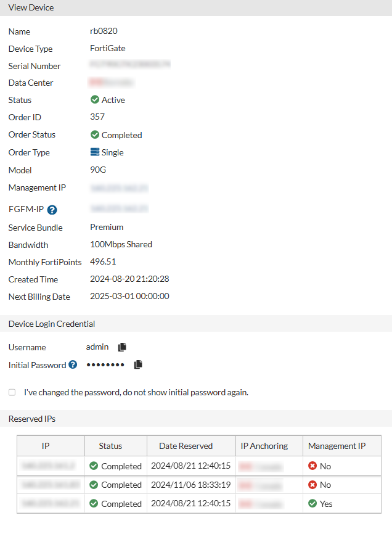Click the Single order type icon
392x555 pixels.
click(x=94, y=152)
